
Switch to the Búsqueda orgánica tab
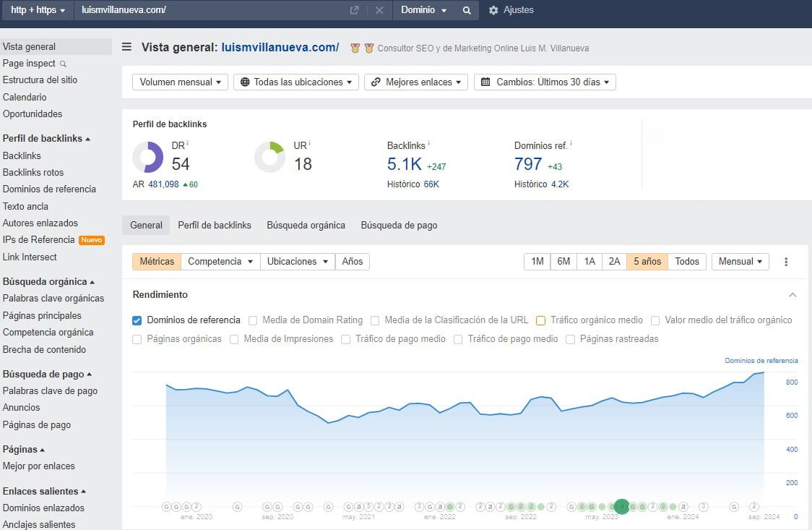306,226
